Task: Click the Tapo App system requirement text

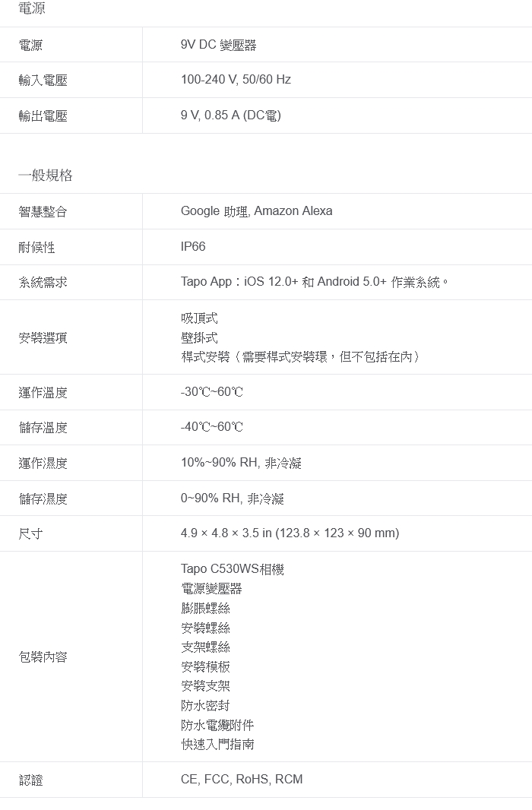Action: (315, 282)
